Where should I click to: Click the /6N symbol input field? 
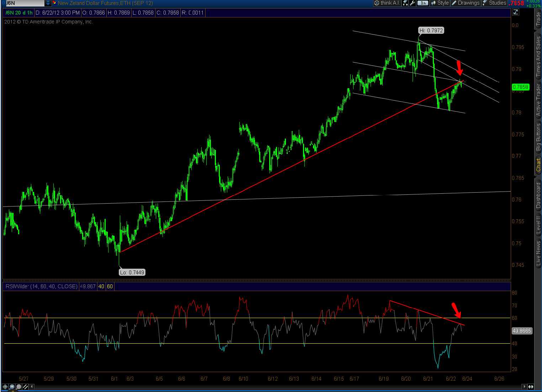[25, 3]
